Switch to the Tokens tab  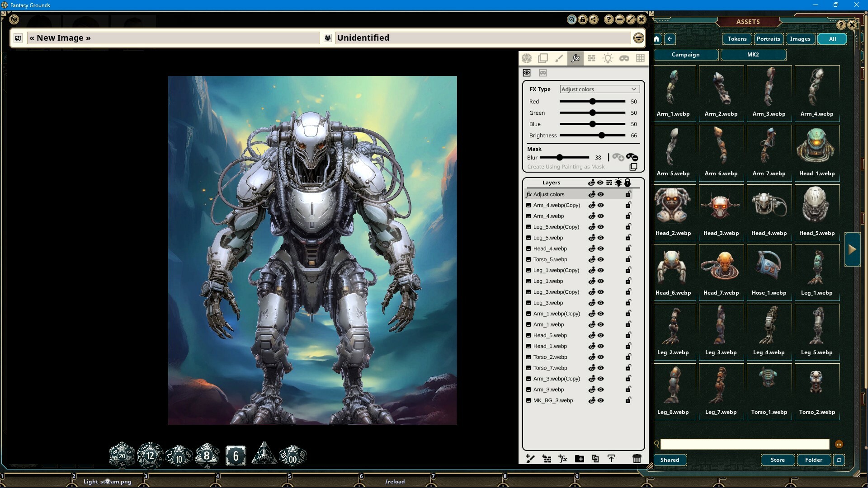tap(736, 39)
